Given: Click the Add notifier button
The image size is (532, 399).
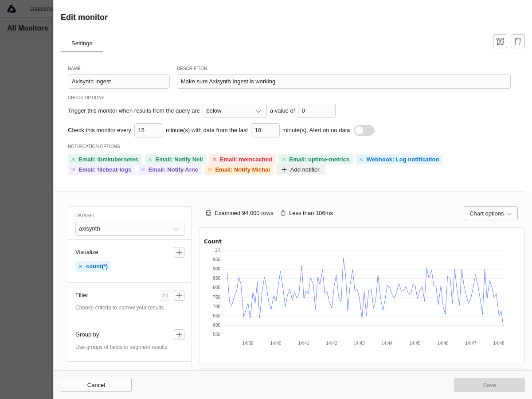Looking at the screenshot, I should pyautogui.click(x=301, y=170).
